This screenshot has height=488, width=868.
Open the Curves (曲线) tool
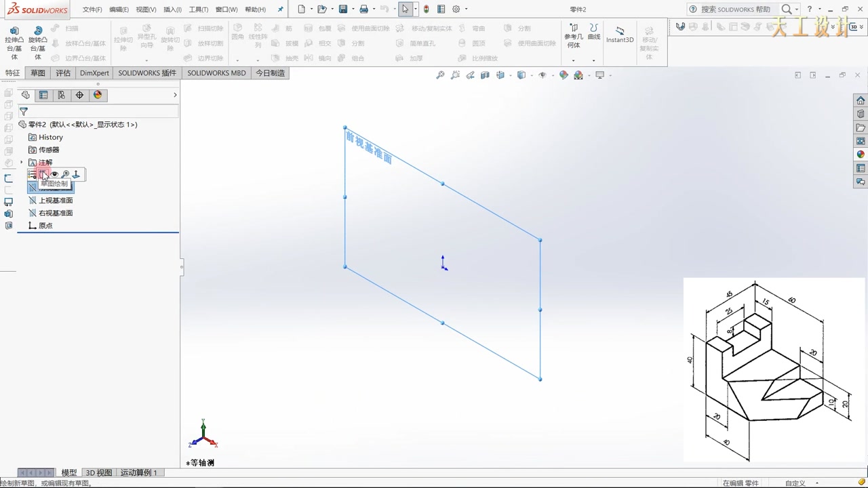[x=594, y=32]
